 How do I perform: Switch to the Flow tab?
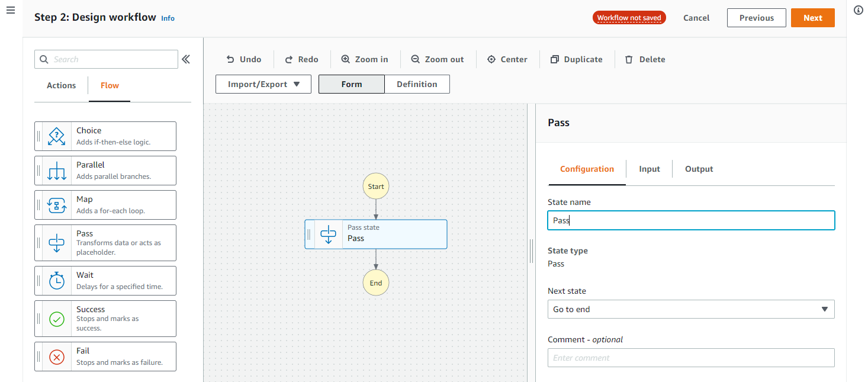[110, 85]
